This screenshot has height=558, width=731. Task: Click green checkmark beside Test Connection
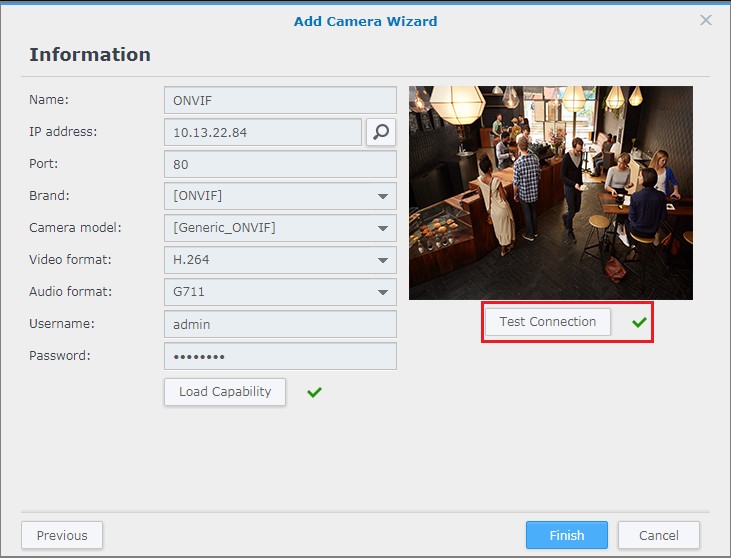(639, 322)
